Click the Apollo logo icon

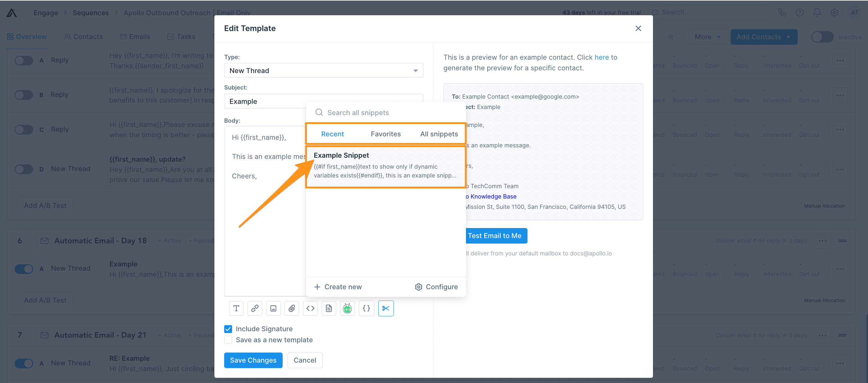pyautogui.click(x=12, y=13)
